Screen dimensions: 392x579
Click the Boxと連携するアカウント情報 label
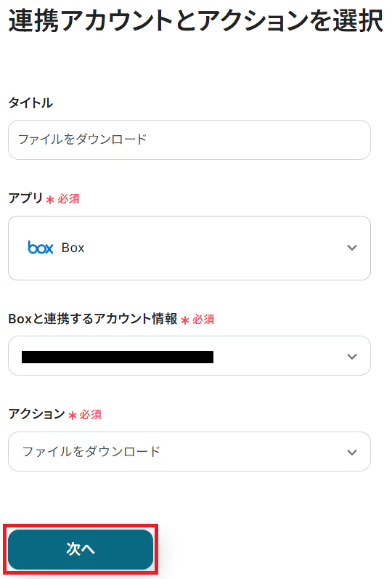(93, 319)
